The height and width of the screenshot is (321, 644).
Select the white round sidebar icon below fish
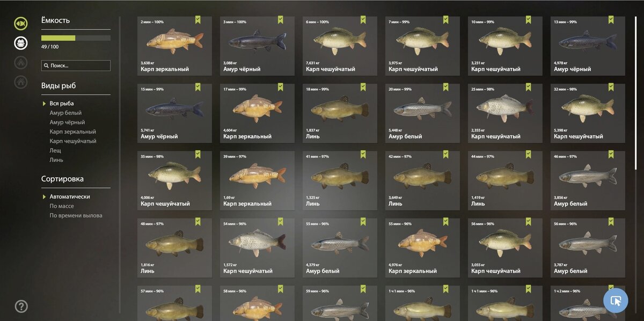coord(21,43)
